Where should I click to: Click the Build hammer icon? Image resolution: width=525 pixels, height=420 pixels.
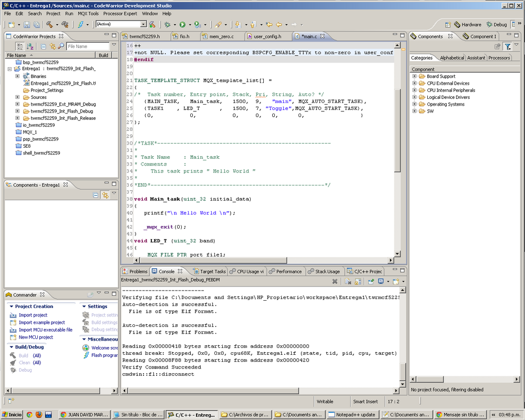(x=50, y=25)
